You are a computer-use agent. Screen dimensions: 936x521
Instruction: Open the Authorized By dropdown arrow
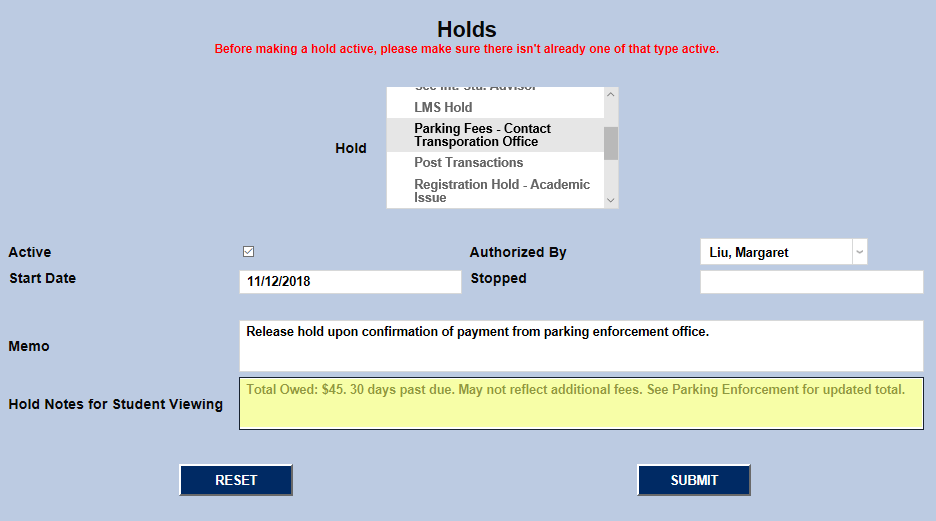point(859,252)
